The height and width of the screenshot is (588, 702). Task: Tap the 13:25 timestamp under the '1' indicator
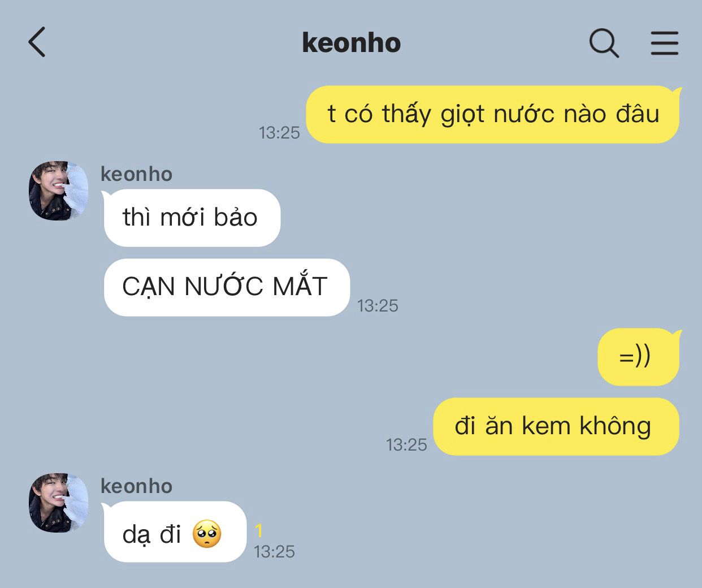click(274, 552)
